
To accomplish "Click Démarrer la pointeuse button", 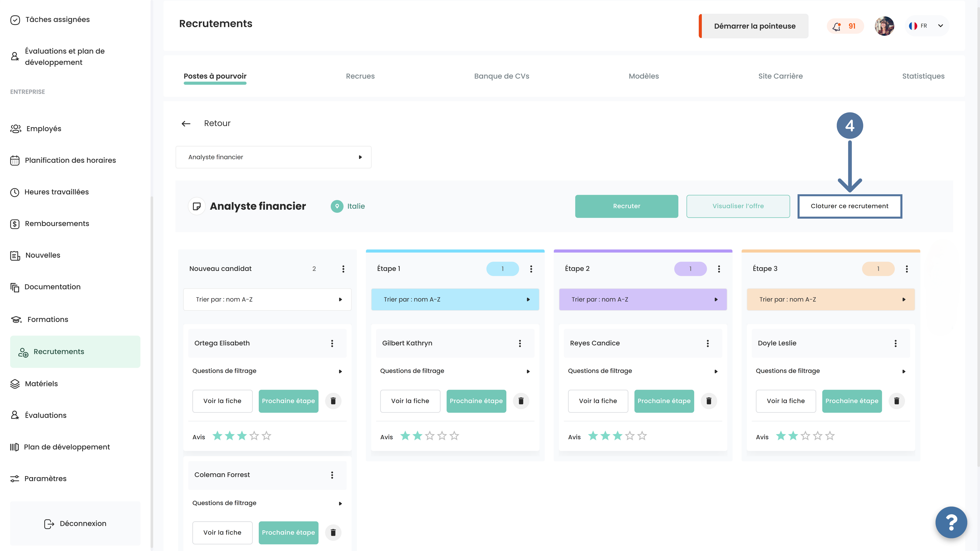I will pyautogui.click(x=754, y=26).
